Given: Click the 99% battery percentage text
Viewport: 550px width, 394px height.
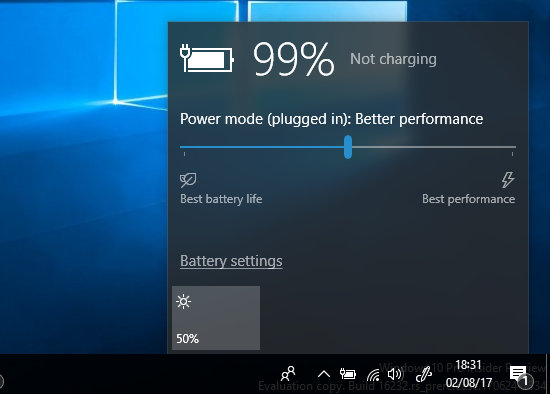Looking at the screenshot, I should tap(293, 59).
